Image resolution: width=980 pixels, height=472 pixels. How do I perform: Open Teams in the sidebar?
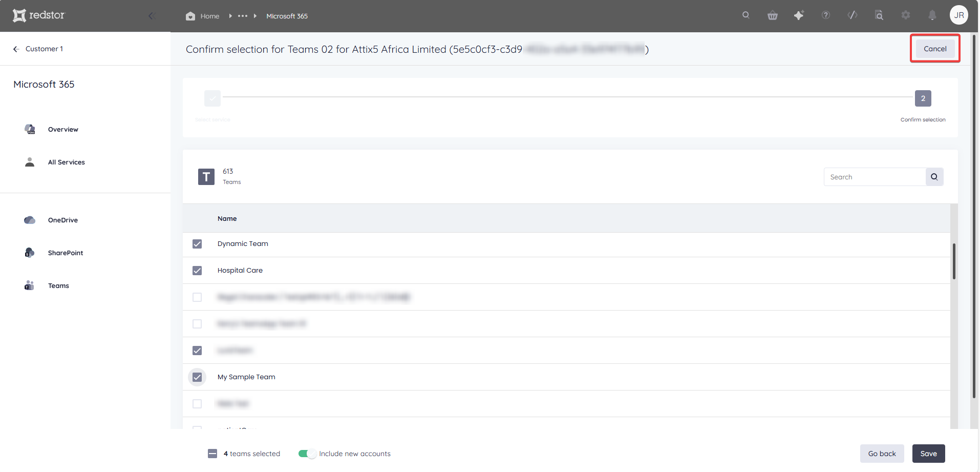[58, 285]
